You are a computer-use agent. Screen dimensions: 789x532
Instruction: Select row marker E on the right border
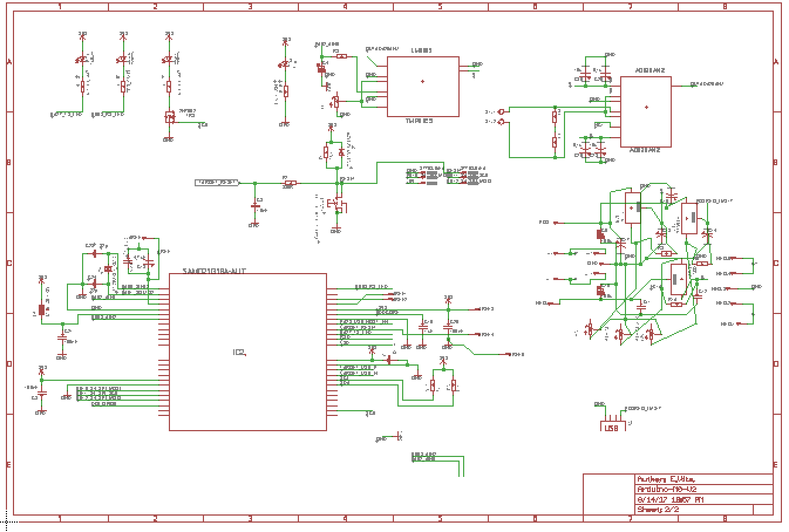pos(775,465)
